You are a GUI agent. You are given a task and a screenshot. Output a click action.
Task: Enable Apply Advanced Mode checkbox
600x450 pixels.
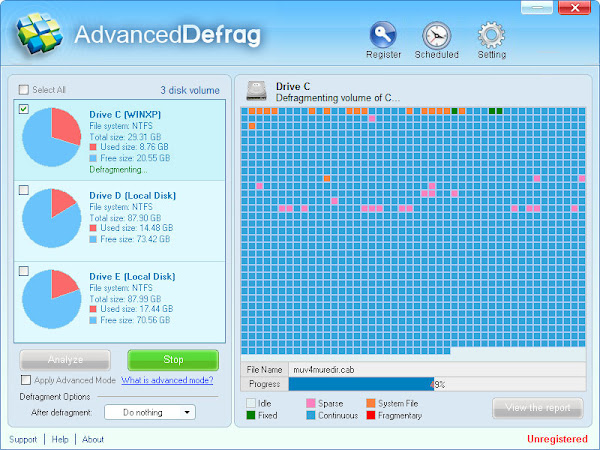26,380
